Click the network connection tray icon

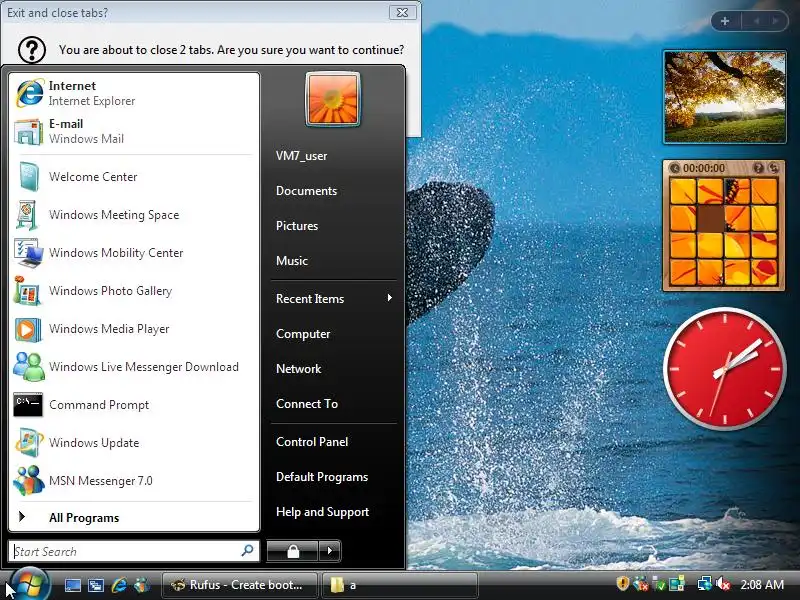(705, 584)
